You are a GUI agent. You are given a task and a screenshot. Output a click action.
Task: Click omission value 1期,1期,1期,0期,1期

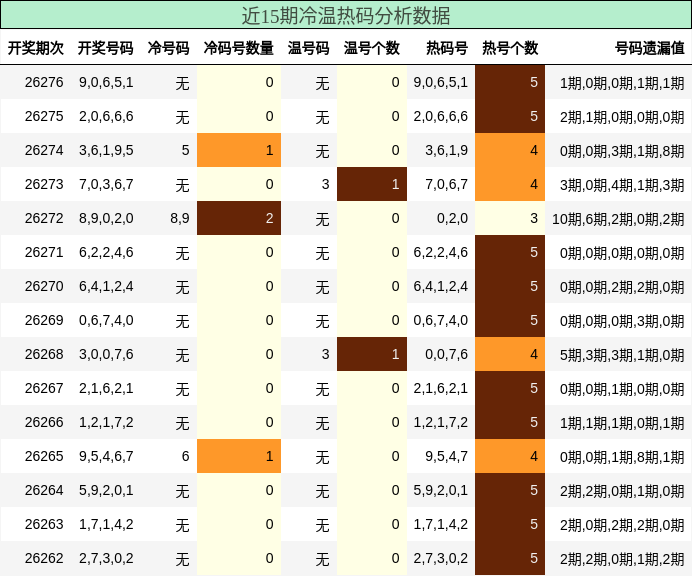point(622,422)
